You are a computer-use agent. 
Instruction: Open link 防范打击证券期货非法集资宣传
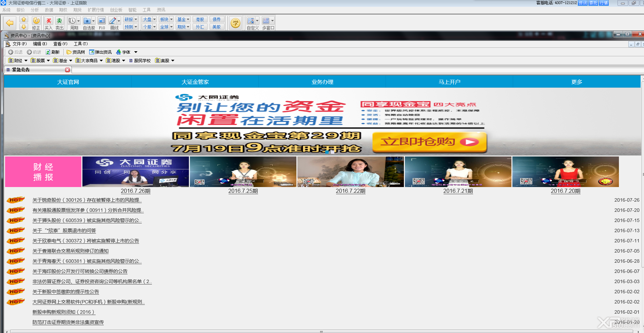click(68, 322)
